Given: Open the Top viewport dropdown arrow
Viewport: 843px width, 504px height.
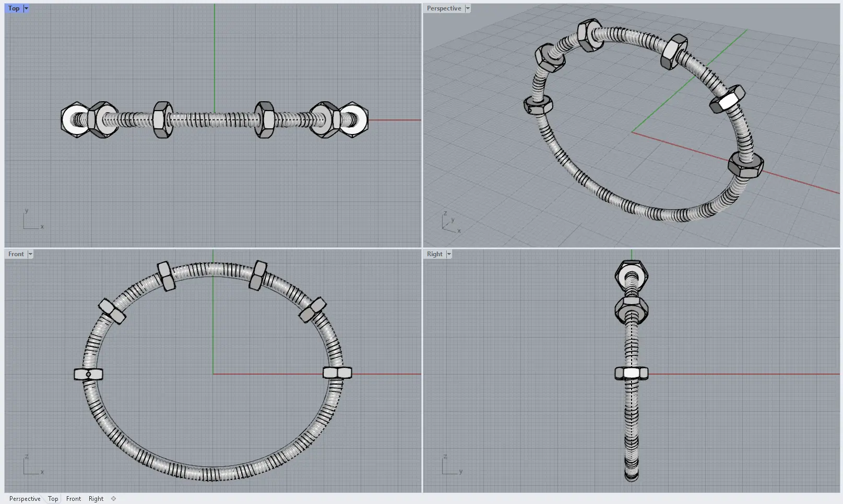Looking at the screenshot, I should (26, 8).
